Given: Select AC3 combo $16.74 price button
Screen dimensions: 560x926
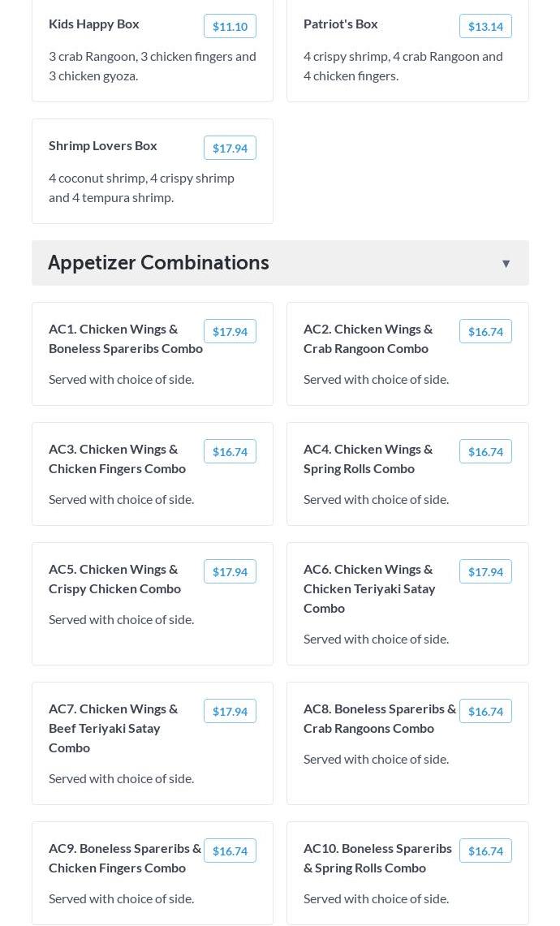Looking at the screenshot, I should click(230, 451).
